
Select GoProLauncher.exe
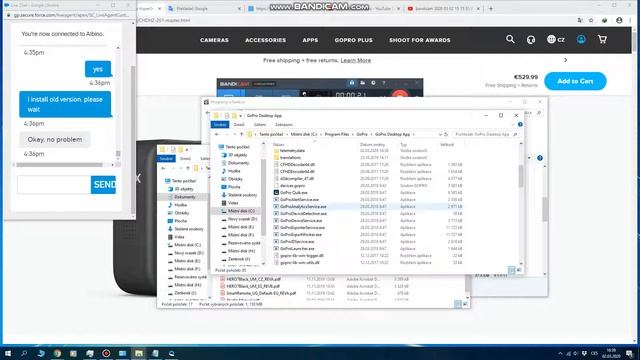point(297,248)
